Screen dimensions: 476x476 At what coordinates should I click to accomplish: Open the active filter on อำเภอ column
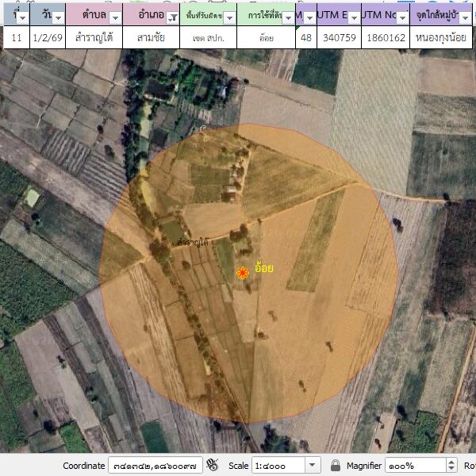click(172, 17)
